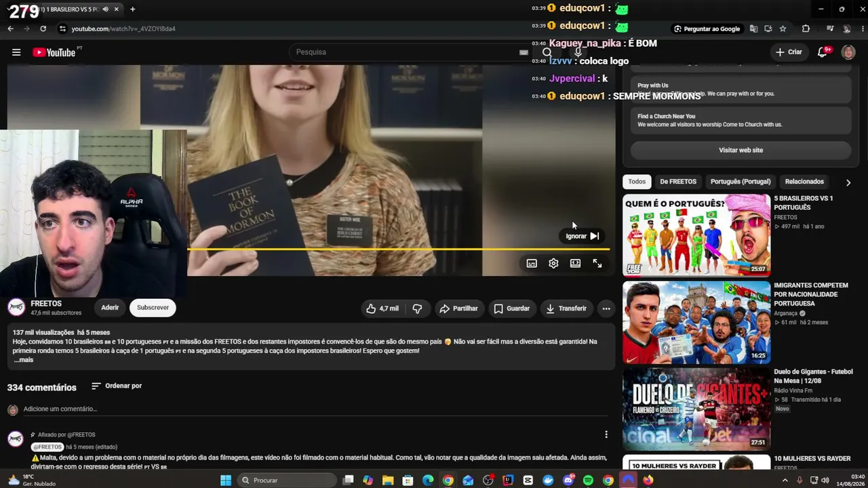Click the Aderir membership button

110,308
